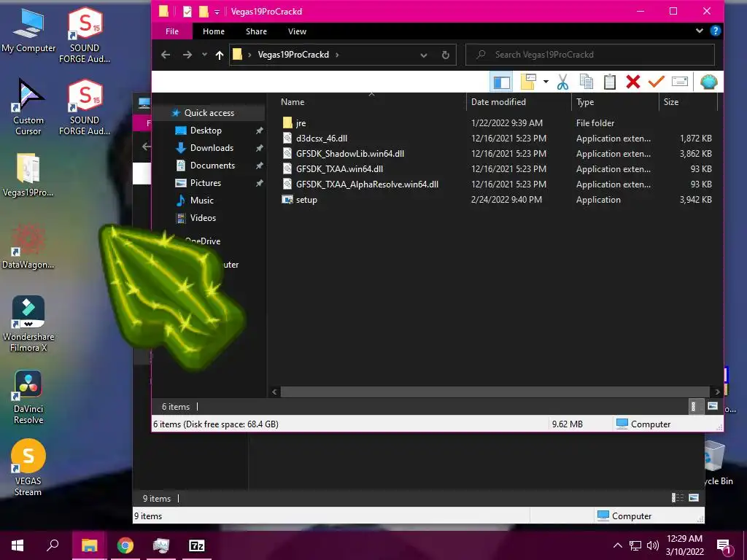Open Music in navigation pane
The width and height of the screenshot is (747, 560).
(201, 201)
